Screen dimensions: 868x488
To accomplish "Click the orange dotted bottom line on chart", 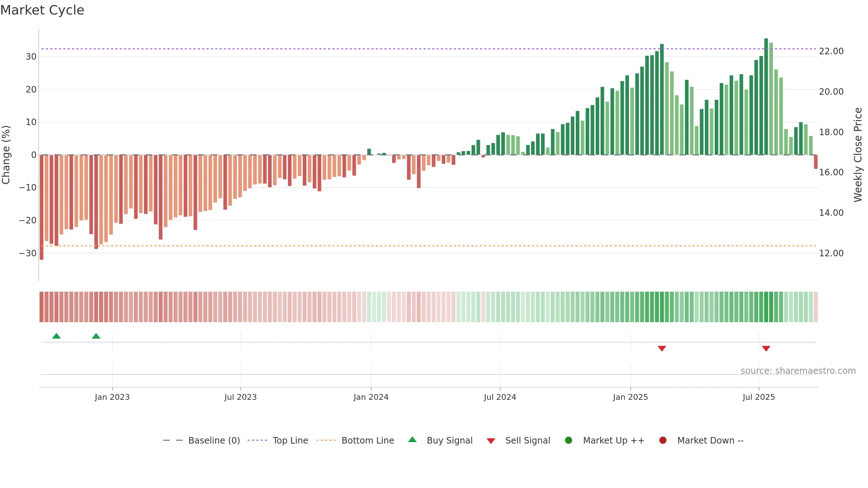I will [429, 246].
